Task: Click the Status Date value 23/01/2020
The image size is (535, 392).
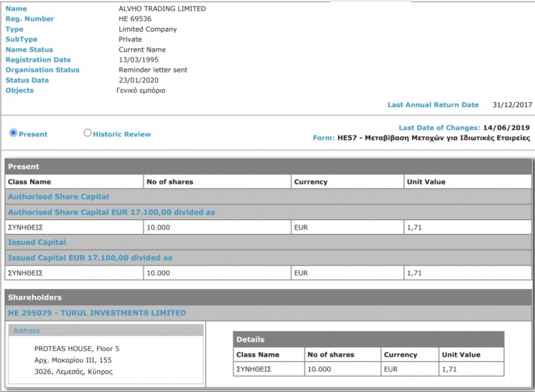Action: tap(136, 80)
